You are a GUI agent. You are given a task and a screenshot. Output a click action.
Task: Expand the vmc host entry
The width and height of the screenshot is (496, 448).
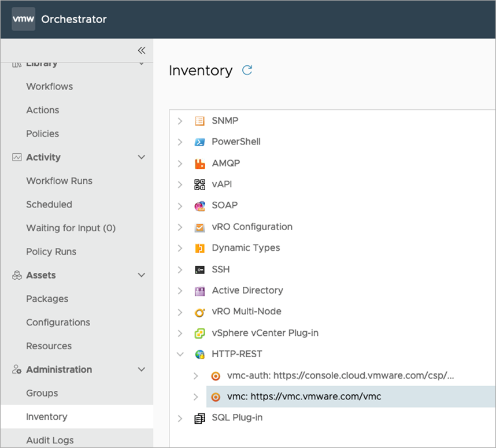(196, 397)
